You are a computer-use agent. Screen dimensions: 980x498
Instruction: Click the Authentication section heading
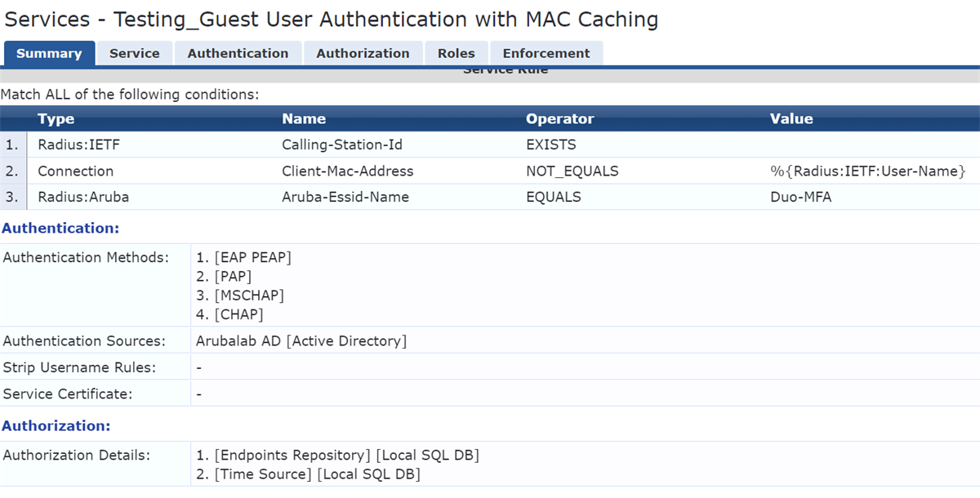tap(60, 229)
